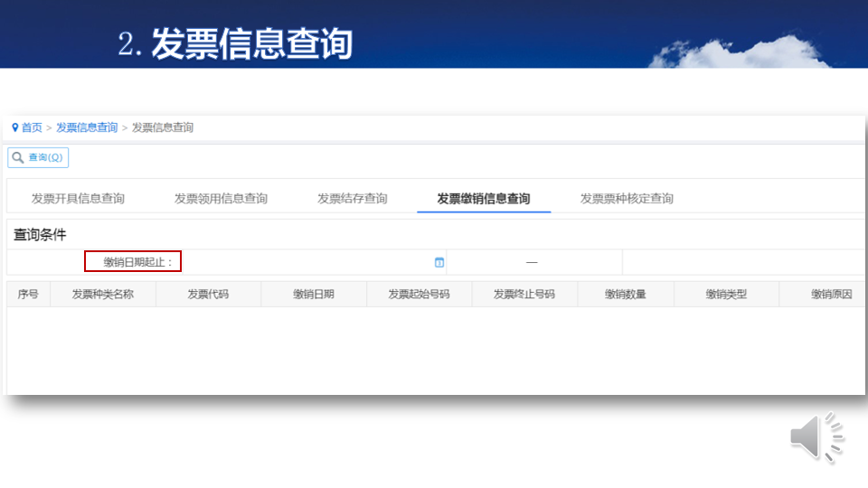Click the 发票终止号码 column header
868x488 pixels.
[524, 295]
